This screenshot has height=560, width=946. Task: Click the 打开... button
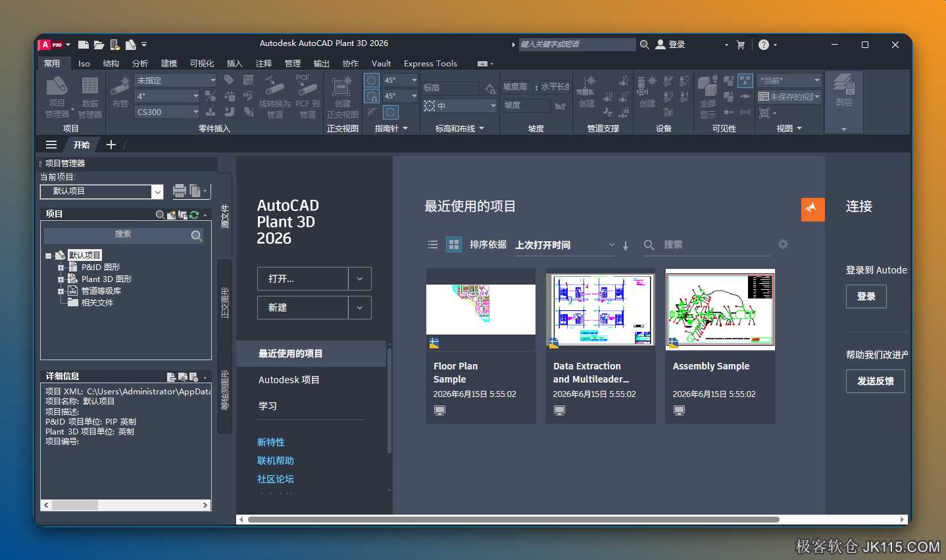[303, 279]
